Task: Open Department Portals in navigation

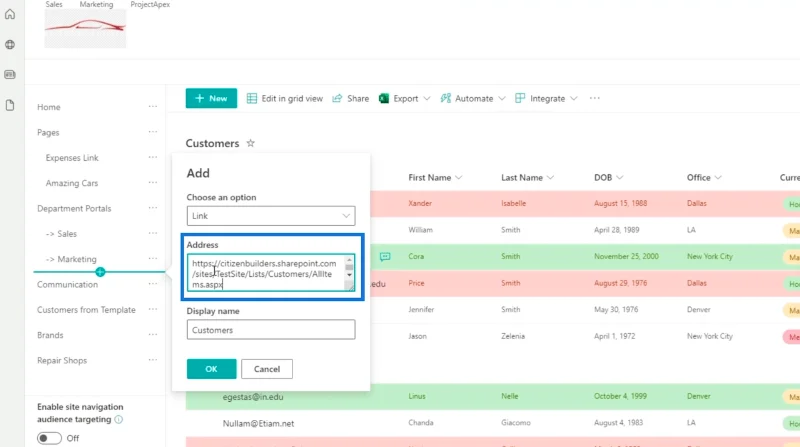Action: [74, 208]
